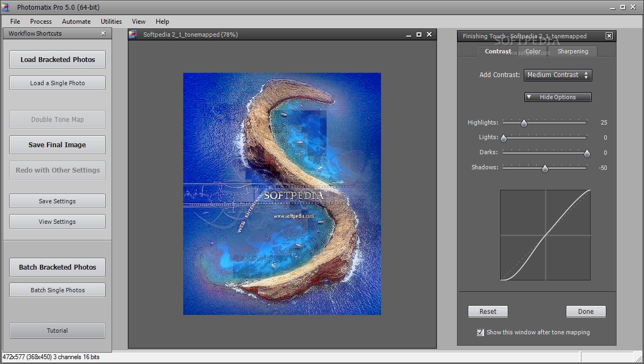This screenshot has height=364, width=644.
Task: Click the Photomatix Pro app icon in title bar
Action: coord(5,7)
